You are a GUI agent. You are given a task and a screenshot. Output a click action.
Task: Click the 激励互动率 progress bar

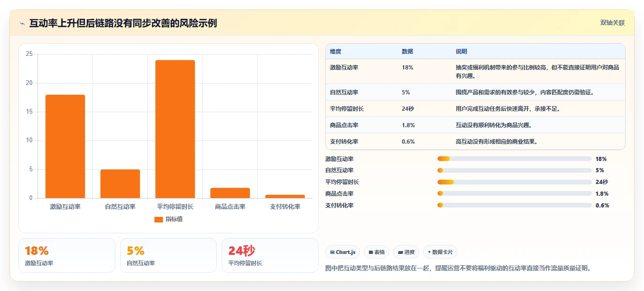[514, 159]
